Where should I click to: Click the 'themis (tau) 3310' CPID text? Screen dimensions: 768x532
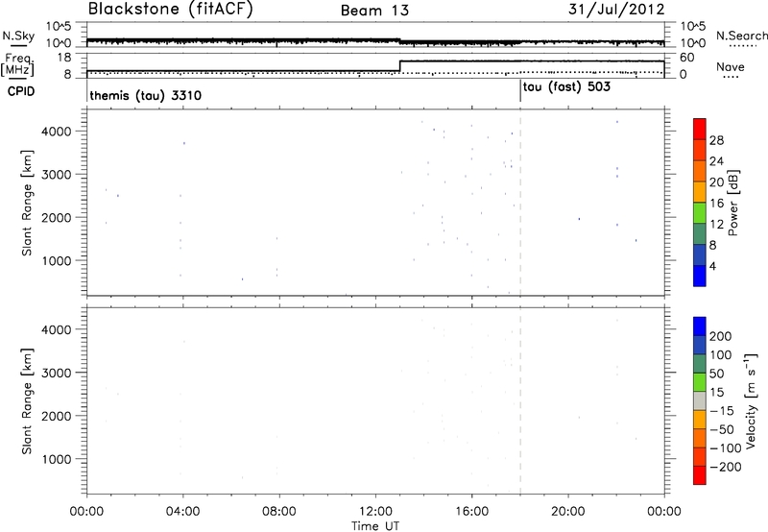[x=146, y=95]
